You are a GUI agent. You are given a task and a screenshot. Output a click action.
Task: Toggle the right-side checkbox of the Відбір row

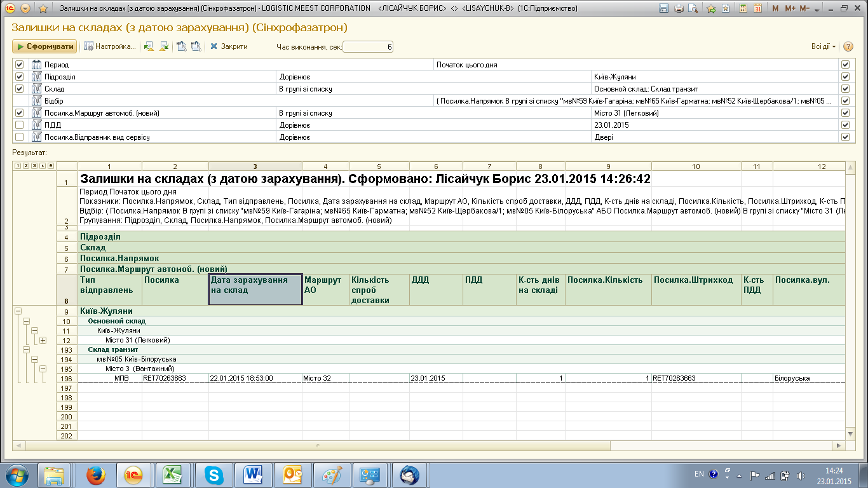(x=845, y=101)
